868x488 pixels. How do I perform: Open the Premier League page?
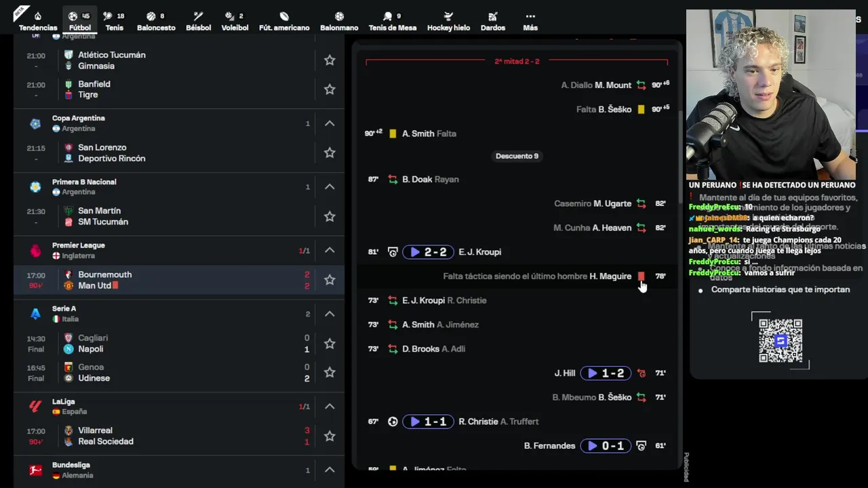79,245
